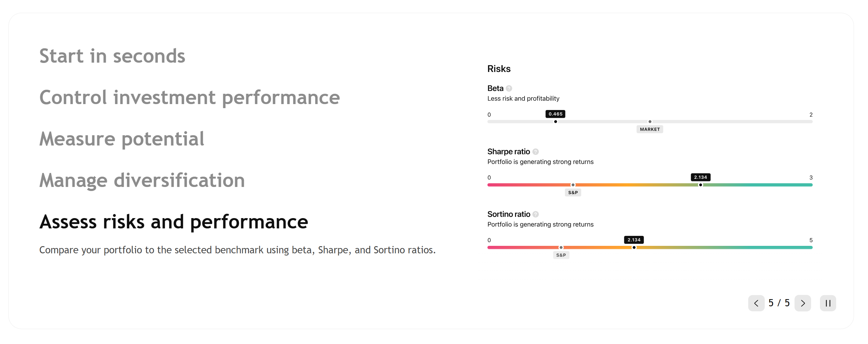Click the Sortino ratio 2.134 value tooltip
The height and width of the screenshot is (344, 868).
(634, 240)
